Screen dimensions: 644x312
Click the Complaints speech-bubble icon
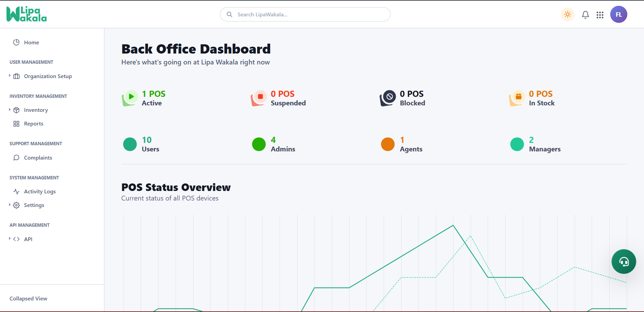16,158
